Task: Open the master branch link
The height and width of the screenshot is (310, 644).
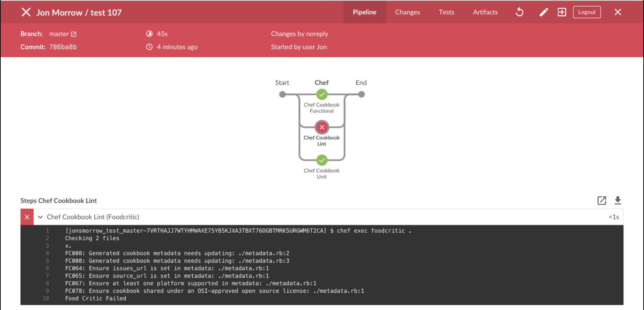Action: coord(59,34)
